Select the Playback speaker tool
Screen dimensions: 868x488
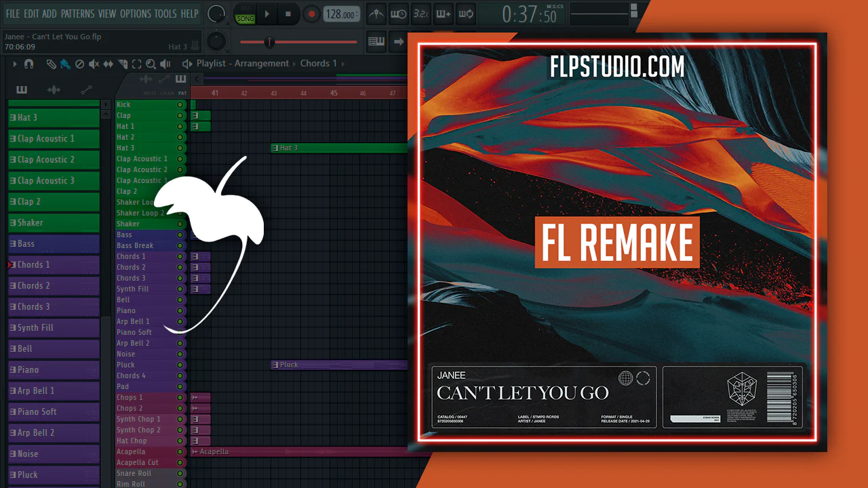tap(165, 64)
